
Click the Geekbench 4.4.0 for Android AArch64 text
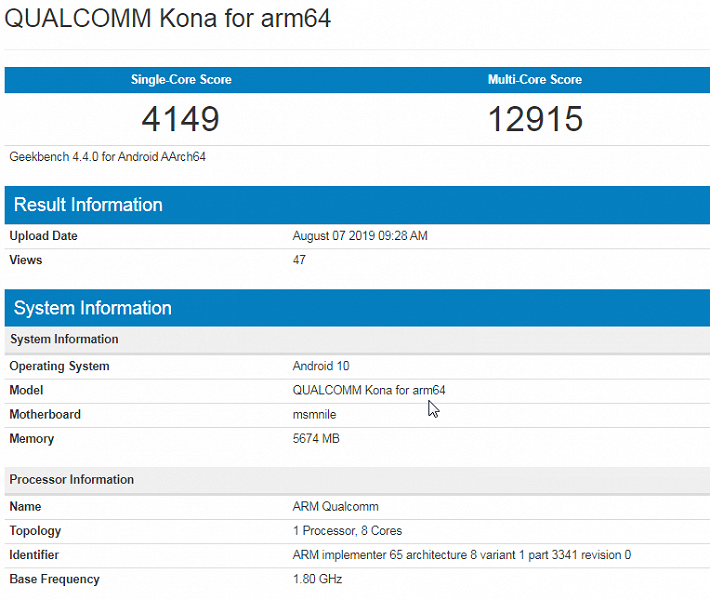(x=108, y=157)
